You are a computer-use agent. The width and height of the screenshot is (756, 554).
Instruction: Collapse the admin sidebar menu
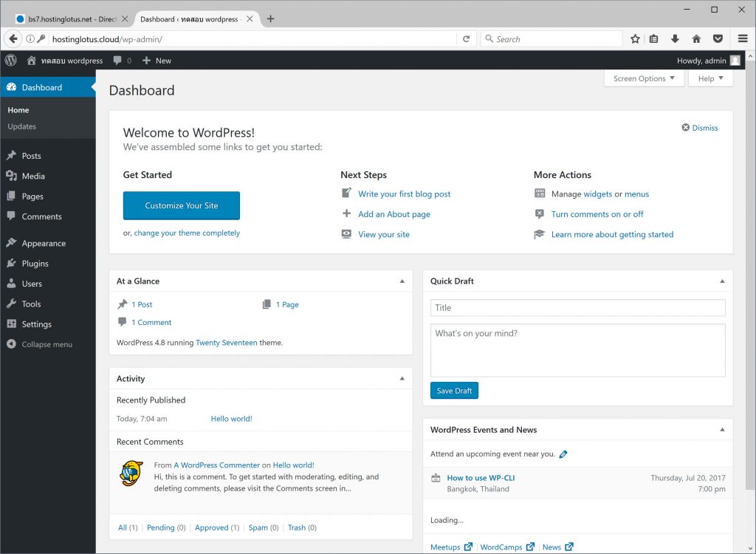click(x=48, y=344)
